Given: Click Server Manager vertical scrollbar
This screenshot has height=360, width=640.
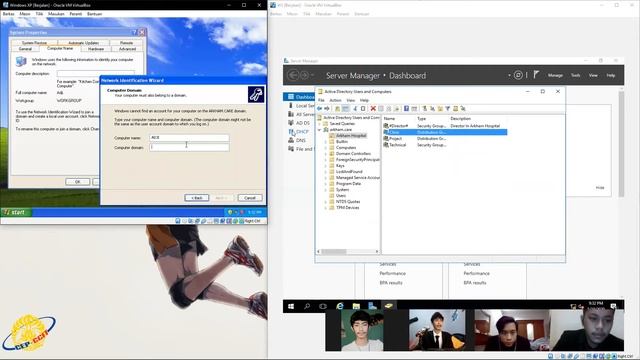Looking at the screenshot, I should tap(621, 144).
